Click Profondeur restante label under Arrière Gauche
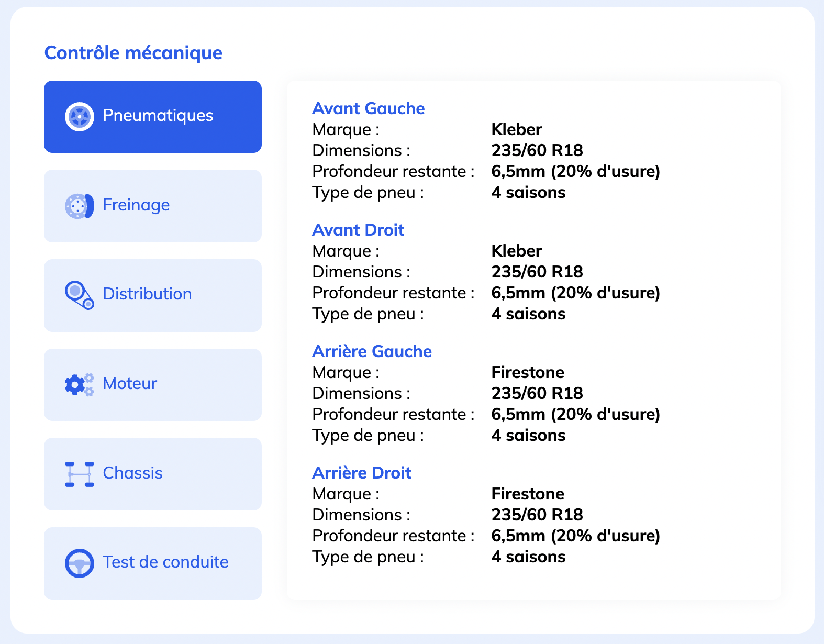 pos(393,414)
